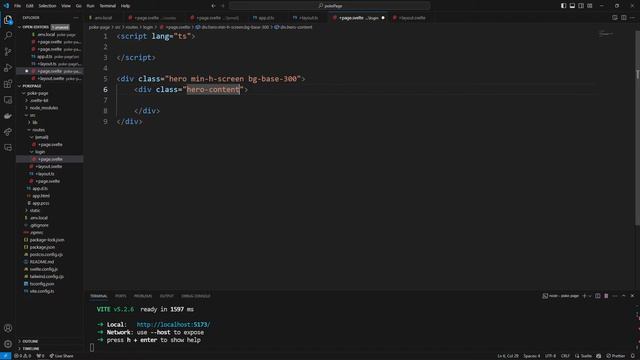The image size is (640, 360).
Task: Open the localhost:5173 link in terminal
Action: (x=173, y=324)
